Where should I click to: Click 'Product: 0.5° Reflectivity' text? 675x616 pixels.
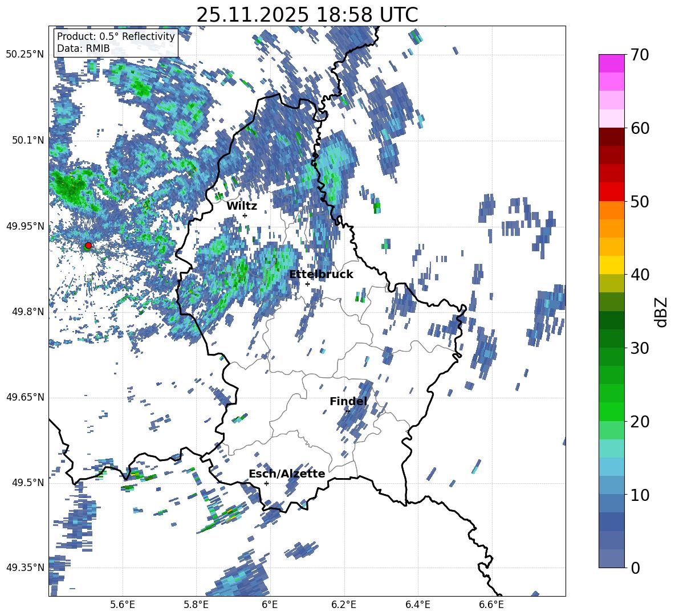116,36
